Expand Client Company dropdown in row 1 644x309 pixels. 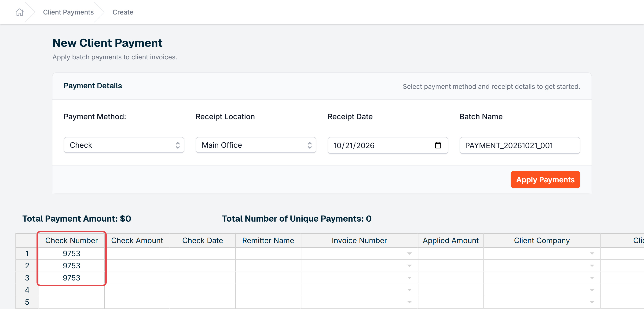point(592,254)
